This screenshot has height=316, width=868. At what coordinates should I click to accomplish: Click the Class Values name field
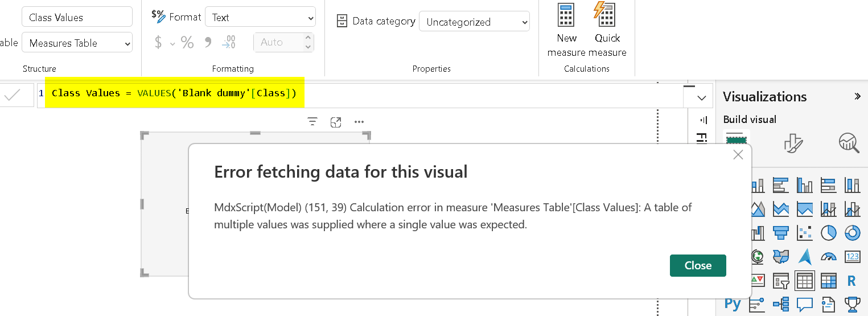pyautogui.click(x=77, y=18)
